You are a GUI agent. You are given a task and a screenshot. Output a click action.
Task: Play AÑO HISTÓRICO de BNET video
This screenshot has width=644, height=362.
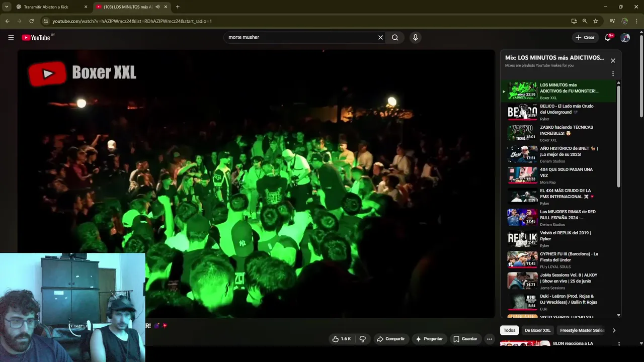558,154
